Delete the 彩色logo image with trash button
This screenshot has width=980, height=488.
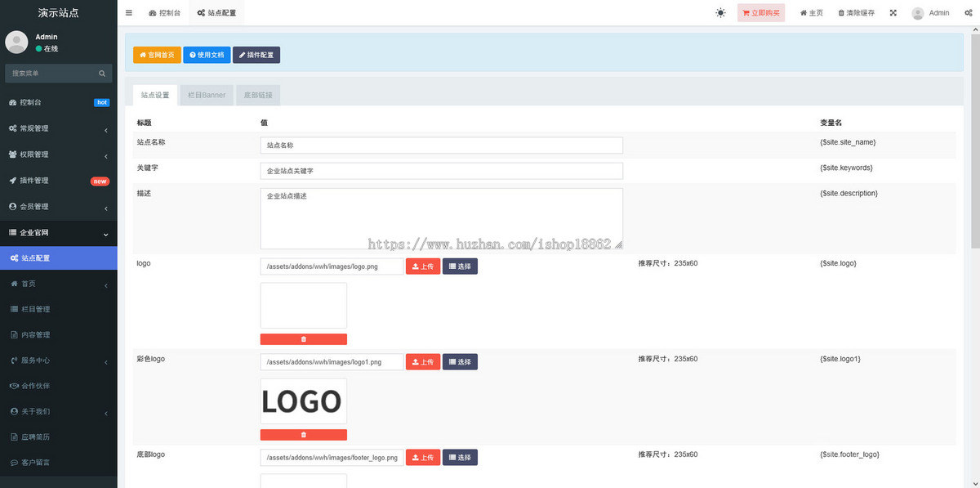tap(304, 435)
